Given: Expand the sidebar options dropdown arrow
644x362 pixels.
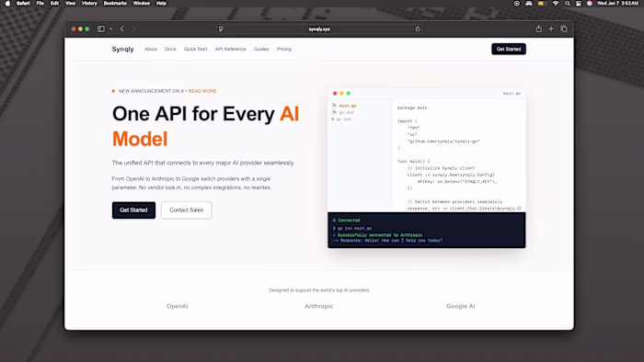Looking at the screenshot, I should click(x=111, y=29).
